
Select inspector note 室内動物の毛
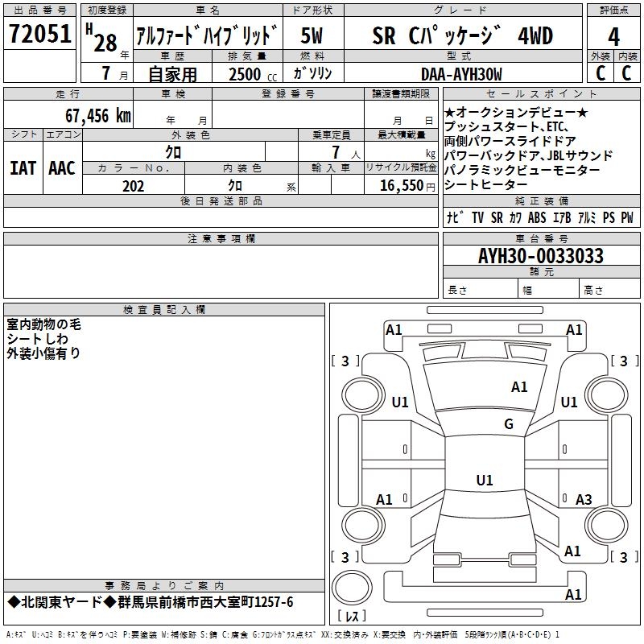point(44,325)
